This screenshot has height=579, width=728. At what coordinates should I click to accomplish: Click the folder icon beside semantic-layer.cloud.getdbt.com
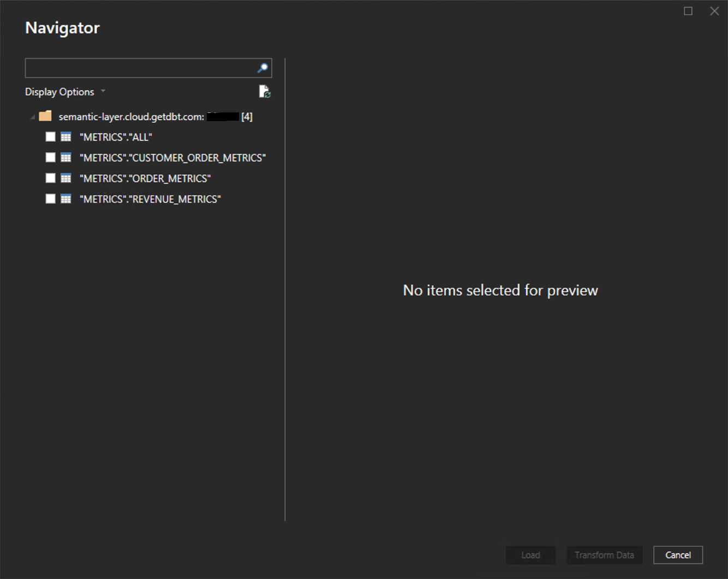(x=45, y=116)
